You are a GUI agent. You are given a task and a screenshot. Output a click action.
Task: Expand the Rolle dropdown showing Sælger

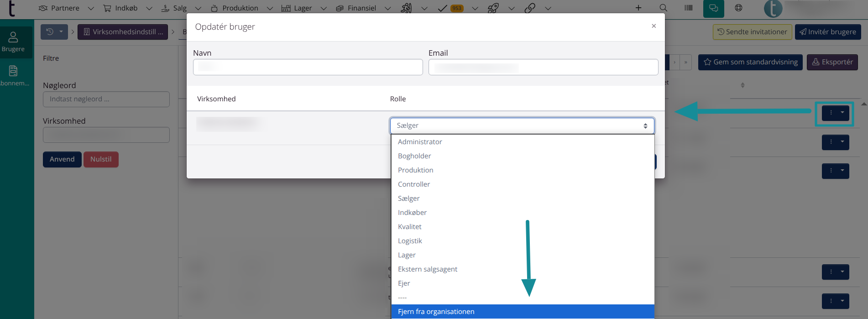pos(522,126)
